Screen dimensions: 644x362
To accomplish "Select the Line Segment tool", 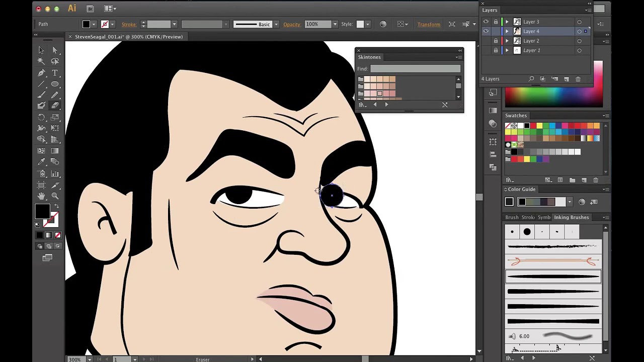I will coord(41,84).
